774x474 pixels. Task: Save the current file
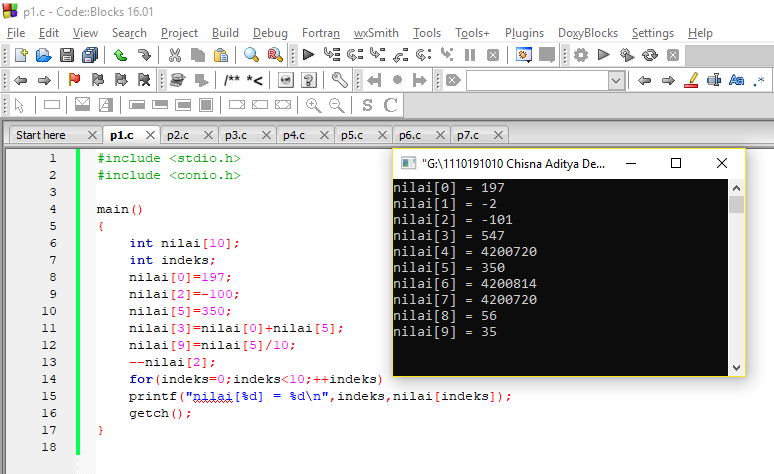point(67,55)
